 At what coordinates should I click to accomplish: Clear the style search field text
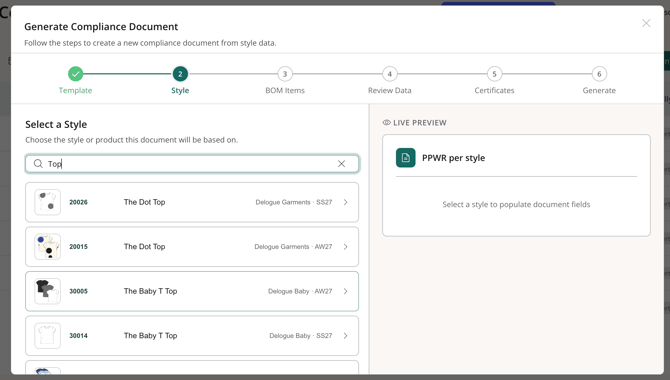click(341, 164)
